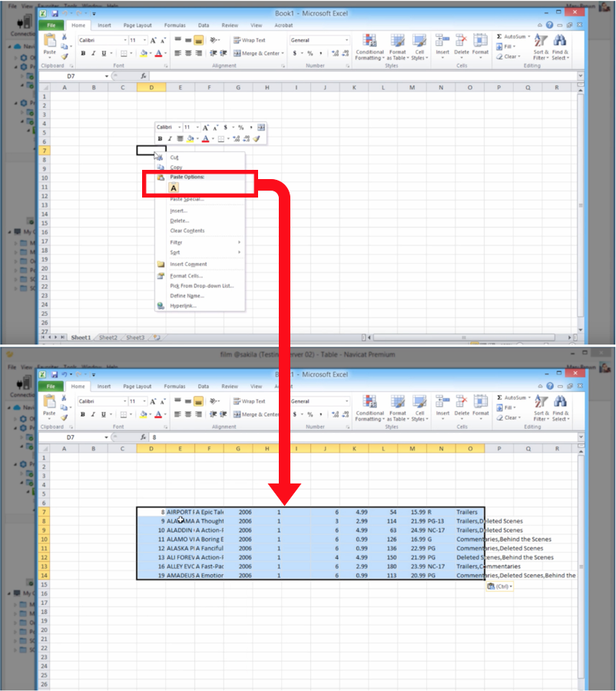Click the Paste icon in the ribbon of the Excel window showing the context menu
This screenshot has height=691, width=616.
(x=50, y=41)
